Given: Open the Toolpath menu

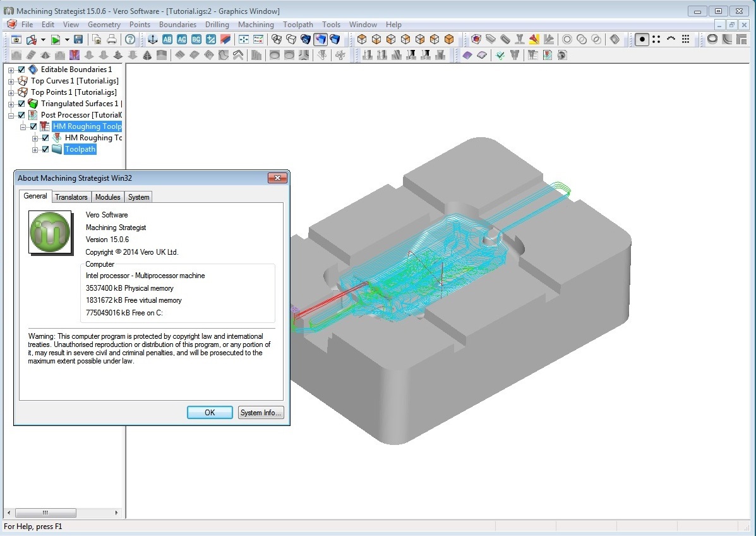Looking at the screenshot, I should tap(297, 25).
